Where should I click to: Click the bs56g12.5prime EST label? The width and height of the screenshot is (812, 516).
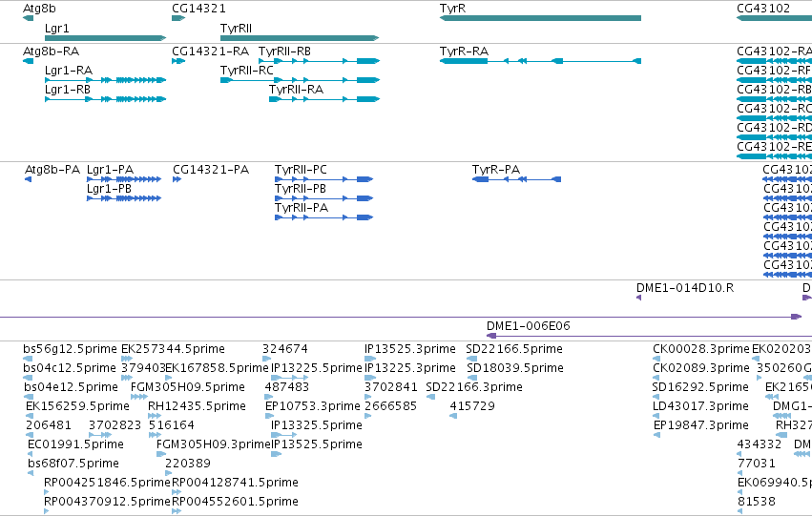pos(70,349)
